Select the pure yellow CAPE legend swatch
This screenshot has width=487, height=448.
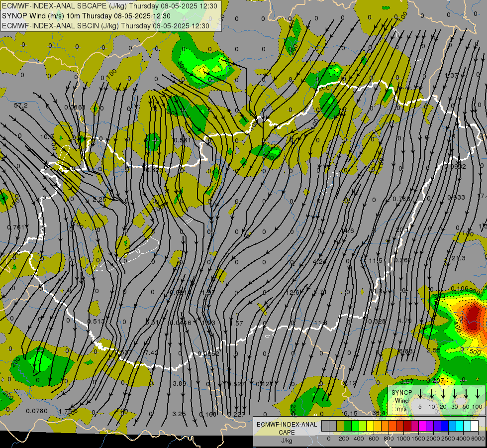coord(370,426)
